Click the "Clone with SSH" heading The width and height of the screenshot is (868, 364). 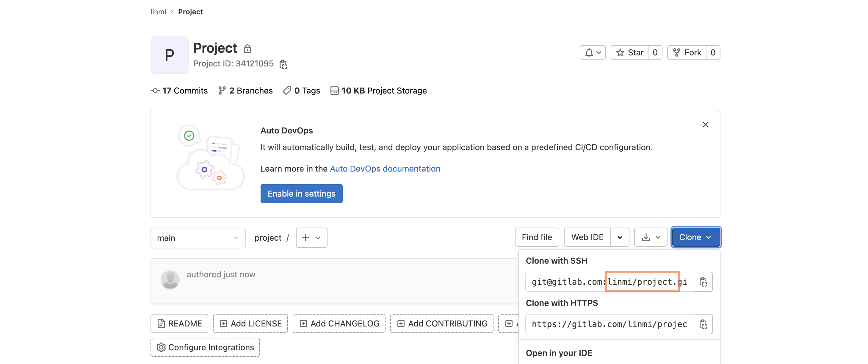[x=556, y=261]
